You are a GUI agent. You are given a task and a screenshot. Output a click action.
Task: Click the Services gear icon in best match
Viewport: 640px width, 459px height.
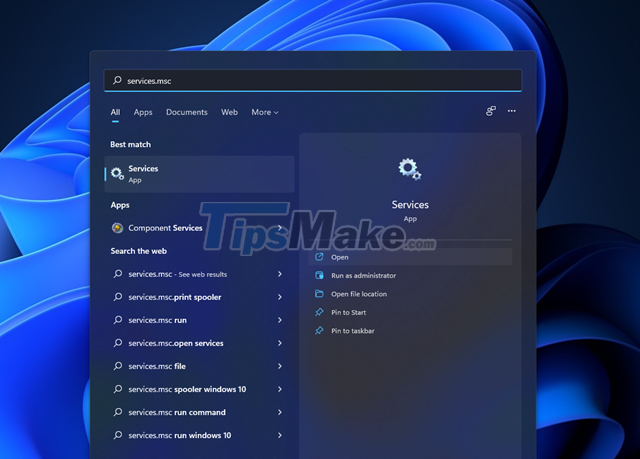pos(117,174)
